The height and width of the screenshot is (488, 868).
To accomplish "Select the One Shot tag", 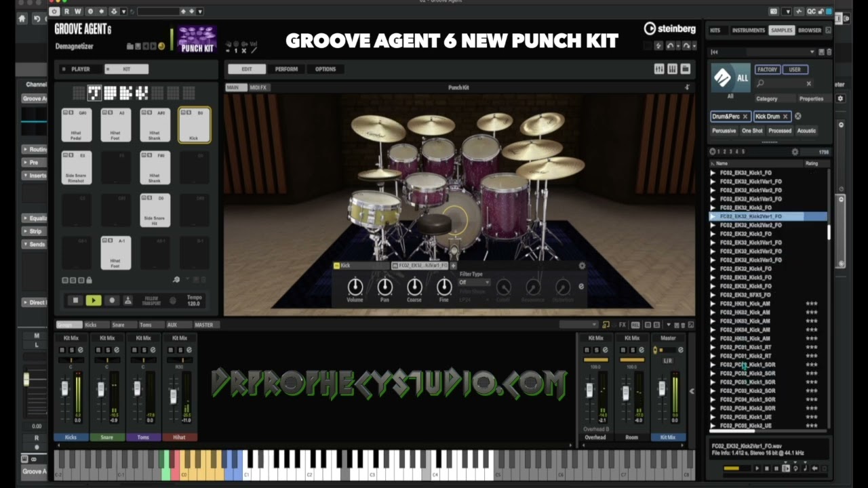I will (752, 131).
